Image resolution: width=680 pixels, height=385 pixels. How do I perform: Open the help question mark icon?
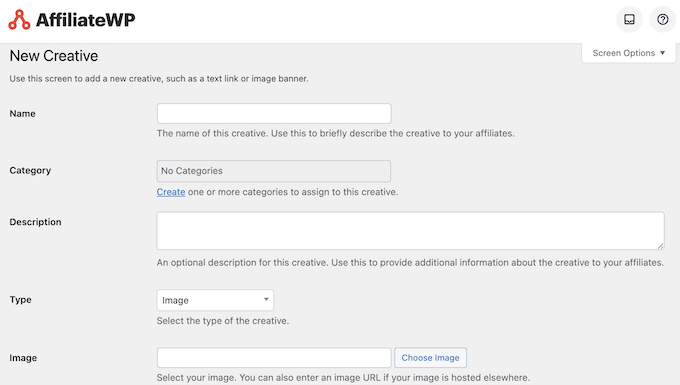[x=663, y=20]
